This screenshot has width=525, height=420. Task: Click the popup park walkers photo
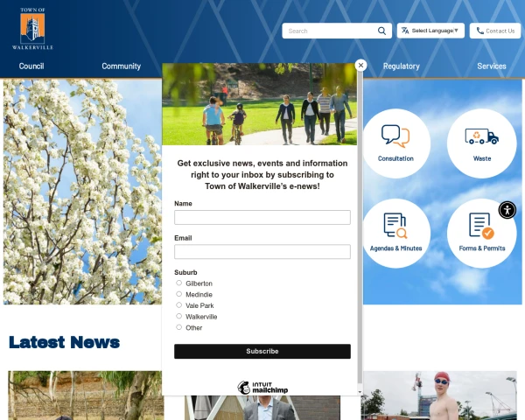pyautogui.click(x=260, y=104)
